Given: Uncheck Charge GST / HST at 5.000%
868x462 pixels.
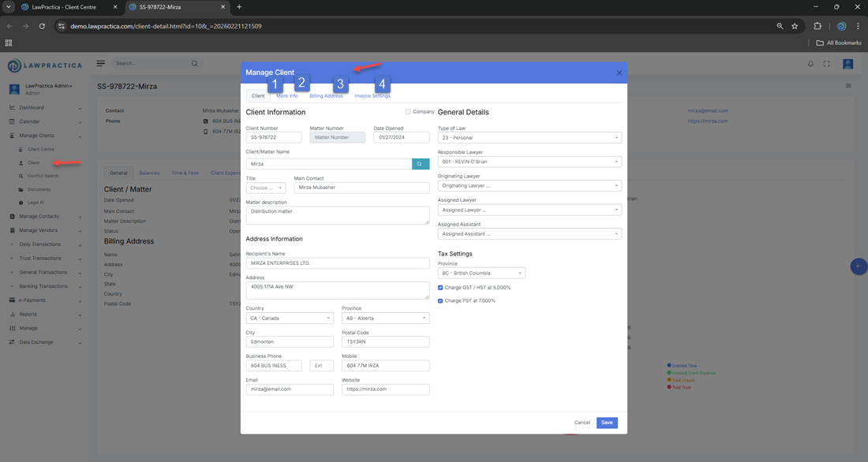Looking at the screenshot, I should (440, 288).
